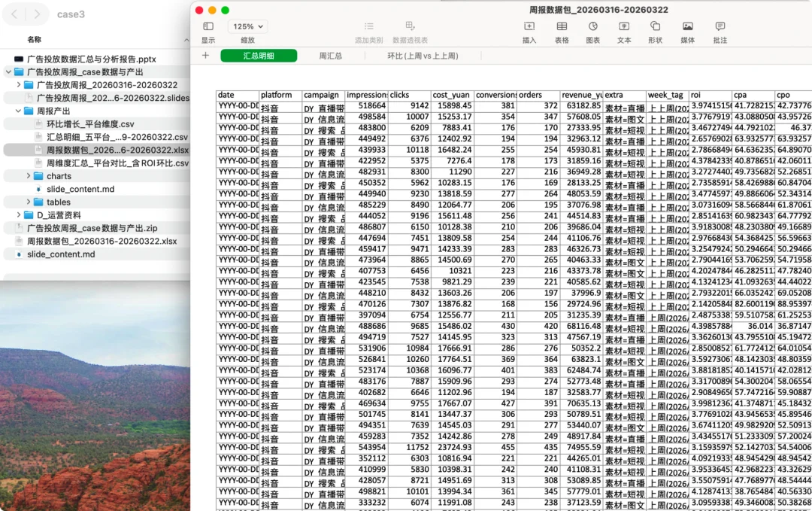Screen dimensions: 812x511
Task: Select 环比增长_平台维度.csv in the file list
Action: (90, 124)
